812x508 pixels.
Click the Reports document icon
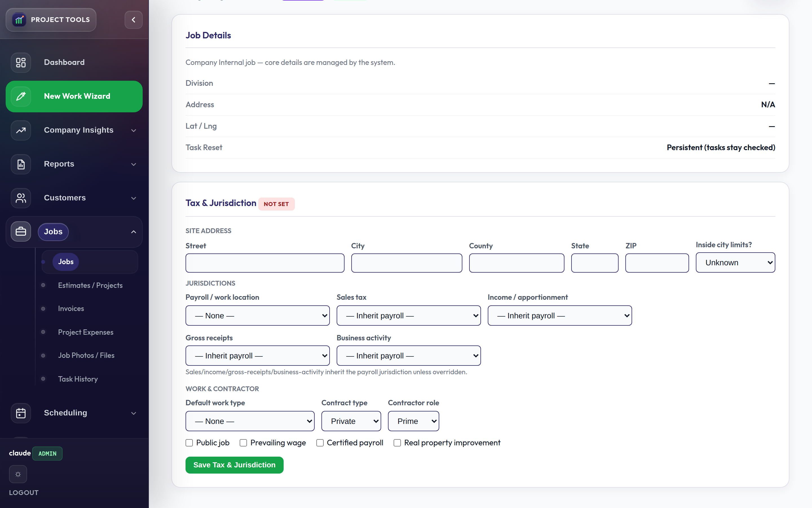21,164
